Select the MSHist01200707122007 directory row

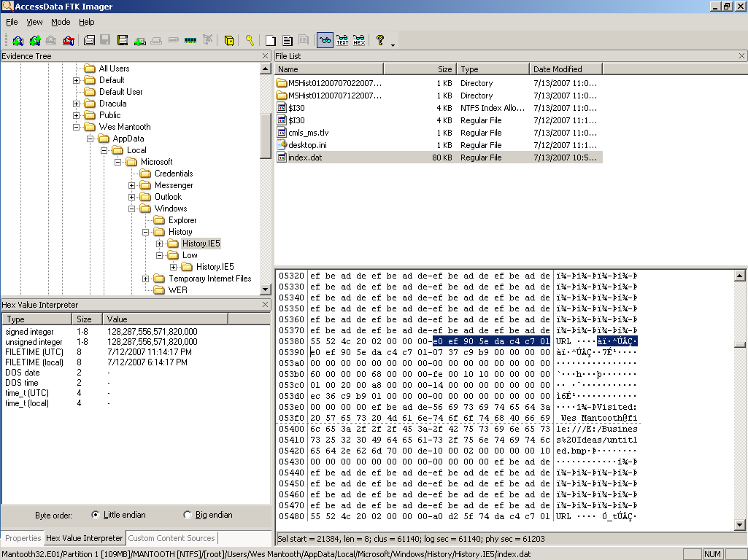click(x=439, y=96)
